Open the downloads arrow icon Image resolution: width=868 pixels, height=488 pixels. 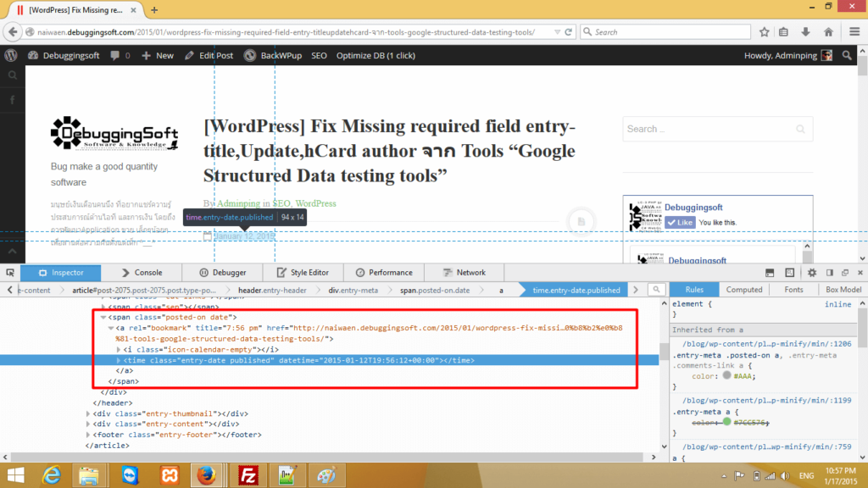click(x=805, y=32)
